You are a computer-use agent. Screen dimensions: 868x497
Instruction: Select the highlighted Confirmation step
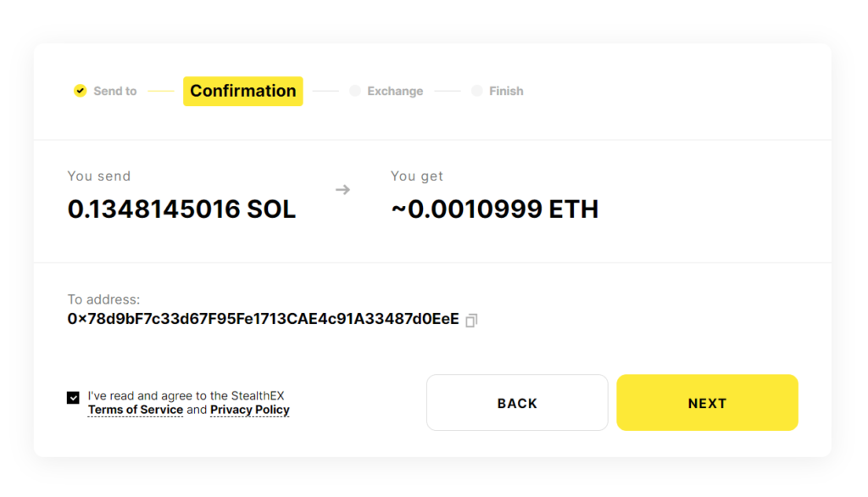[243, 91]
